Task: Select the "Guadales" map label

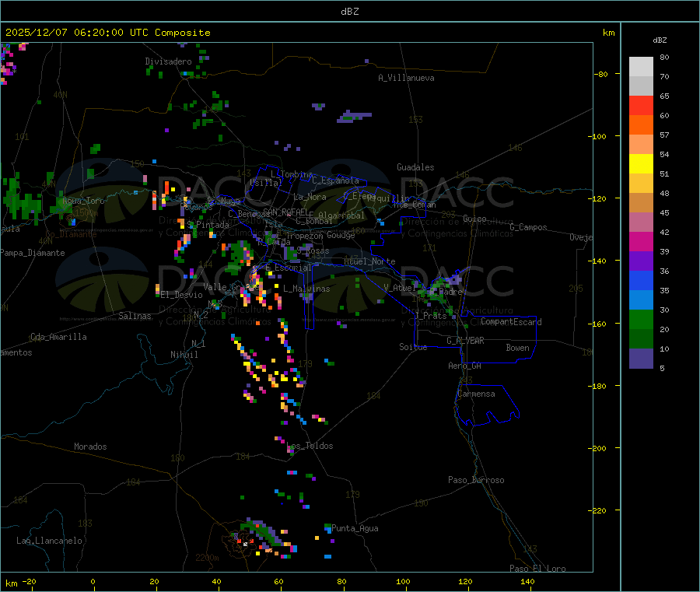Action: (x=415, y=167)
